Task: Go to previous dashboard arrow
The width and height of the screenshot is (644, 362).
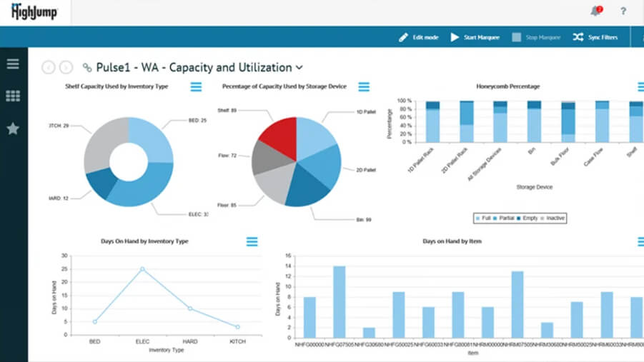Action: pos(49,68)
